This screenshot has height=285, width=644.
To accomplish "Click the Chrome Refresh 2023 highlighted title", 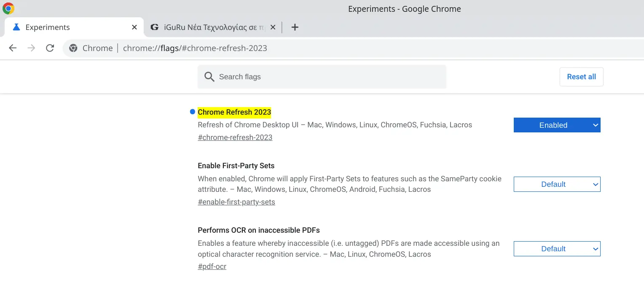I will 234,112.
